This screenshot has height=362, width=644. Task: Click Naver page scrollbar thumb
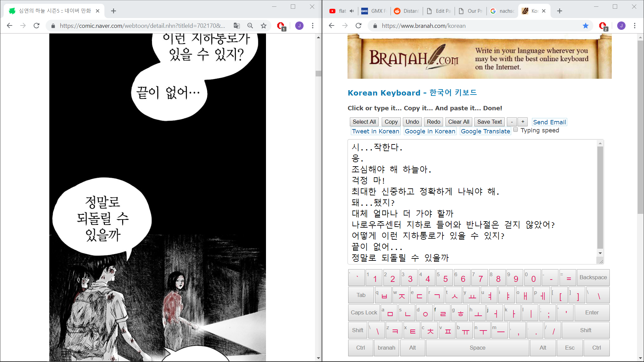coord(318,73)
